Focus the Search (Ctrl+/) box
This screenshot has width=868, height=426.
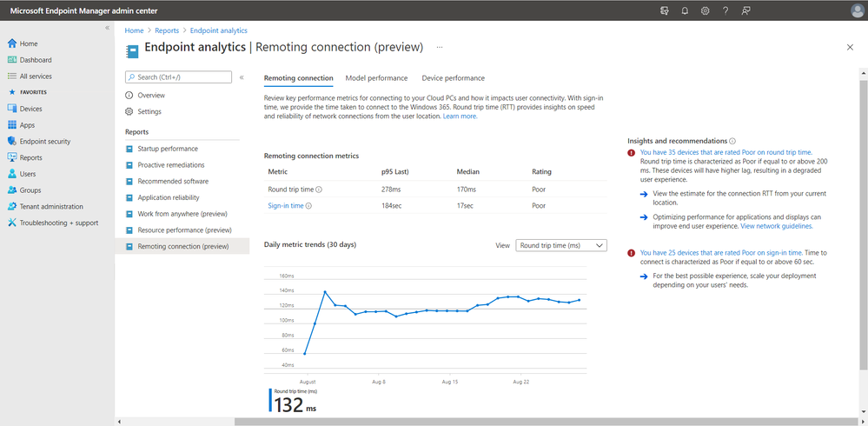click(x=178, y=77)
